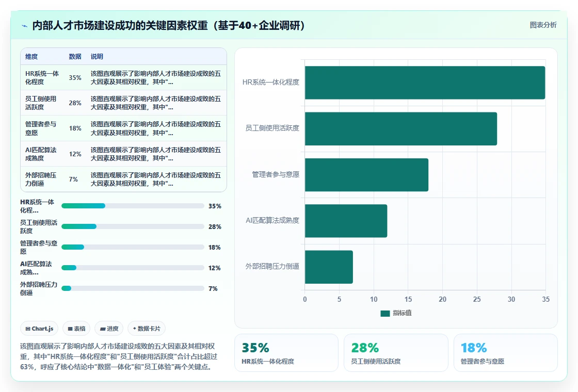This screenshot has height=392, width=578.
Task: Click the 图表分析 label at top right
Action: [x=543, y=25]
